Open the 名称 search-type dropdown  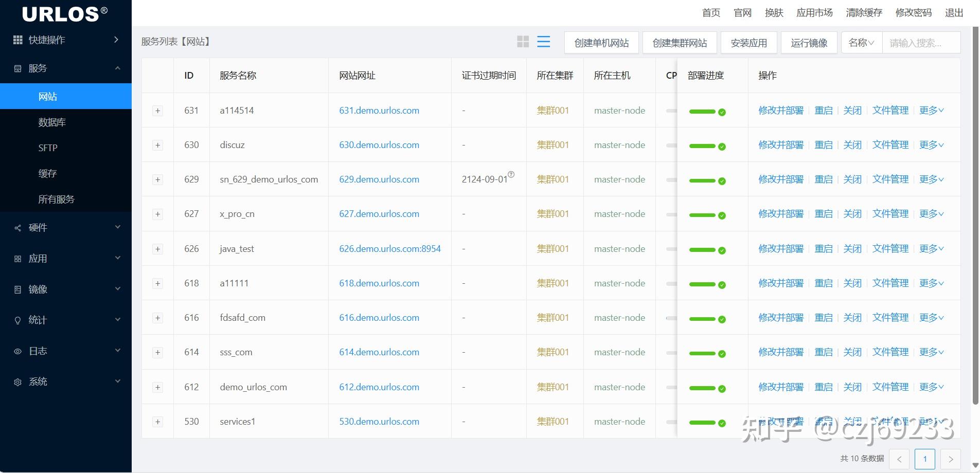[x=862, y=43]
